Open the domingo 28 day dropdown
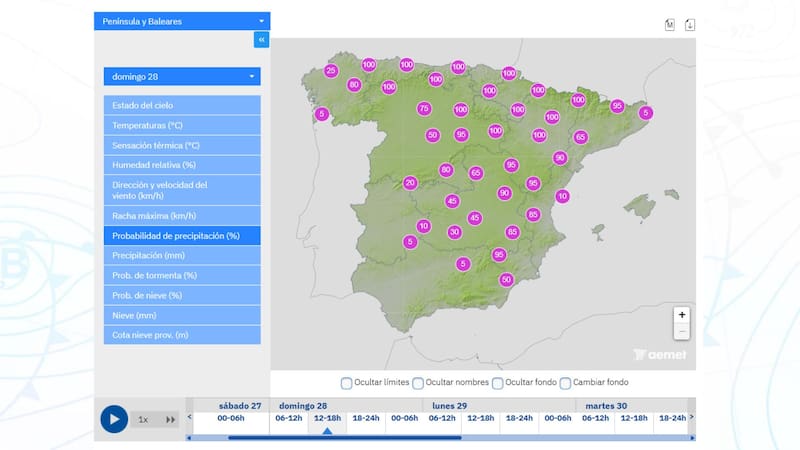The width and height of the screenshot is (800, 450). (x=182, y=77)
